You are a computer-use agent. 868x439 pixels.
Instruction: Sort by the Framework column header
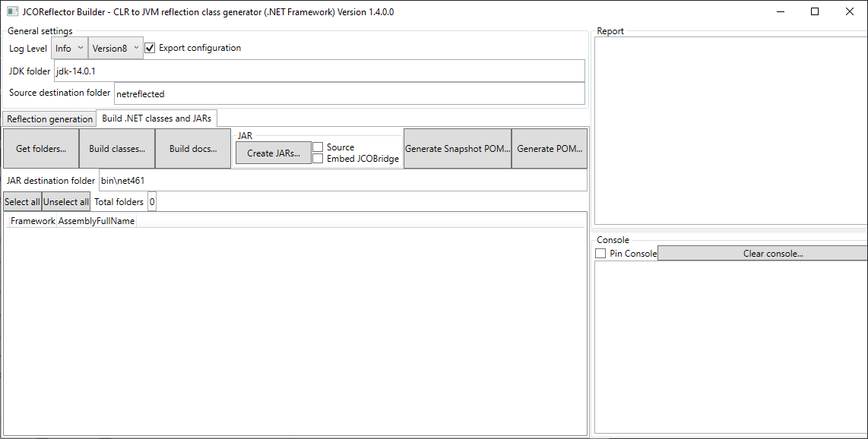[33, 220]
